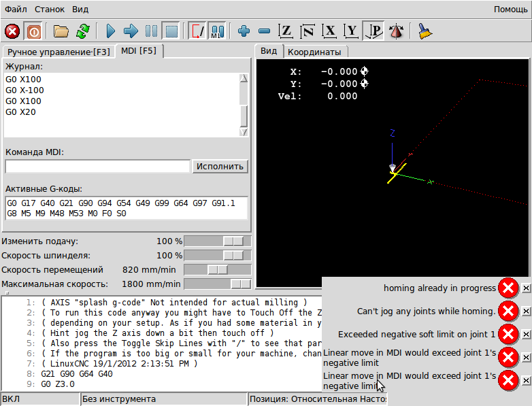Switch to Z top view

pyautogui.click(x=286, y=31)
